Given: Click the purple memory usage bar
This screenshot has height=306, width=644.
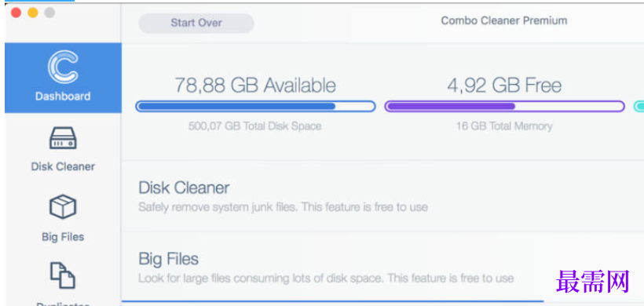Looking at the screenshot, I should pos(504,107).
